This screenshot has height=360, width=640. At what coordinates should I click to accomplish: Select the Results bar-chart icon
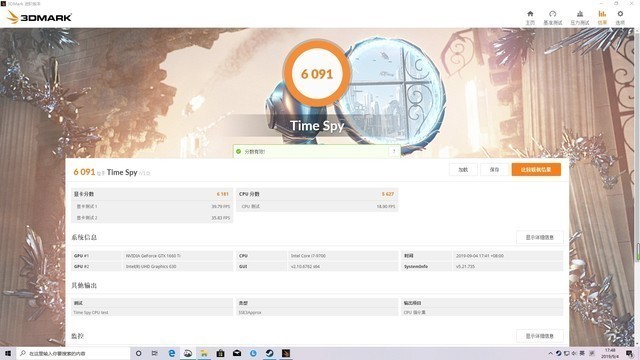tap(602, 17)
